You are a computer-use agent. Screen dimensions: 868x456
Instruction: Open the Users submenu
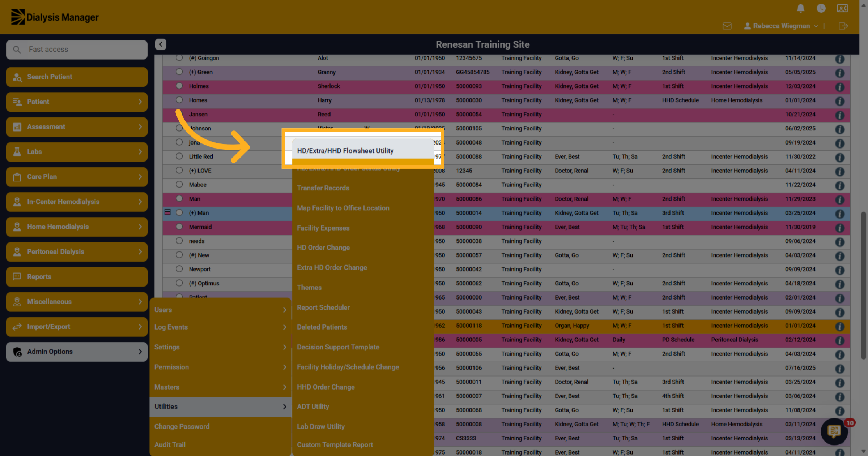[x=220, y=310]
